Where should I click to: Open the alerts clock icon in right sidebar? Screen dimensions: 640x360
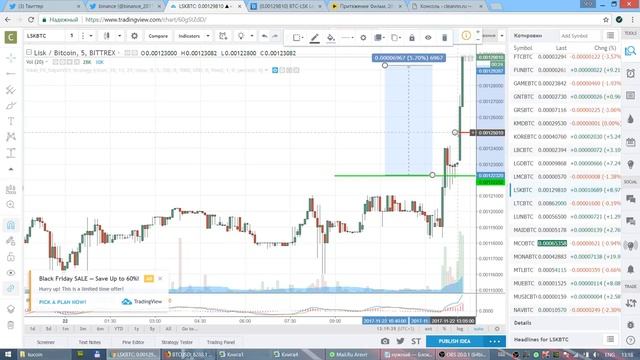(631, 73)
